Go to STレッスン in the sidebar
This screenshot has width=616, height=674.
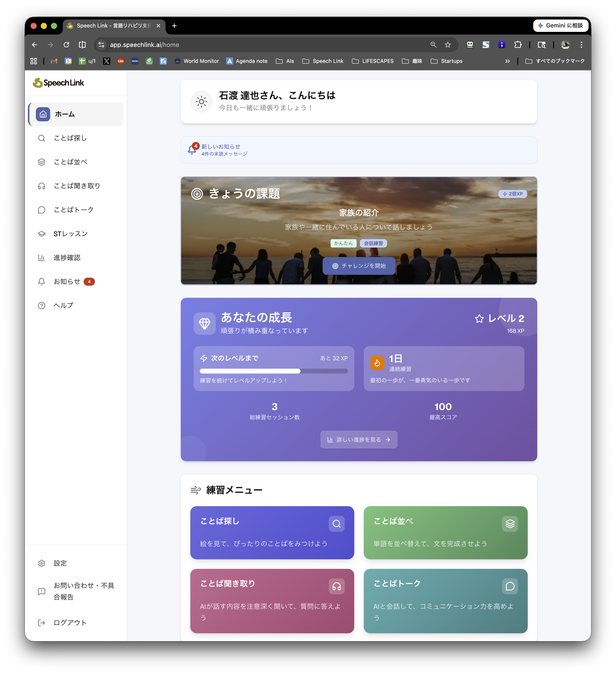[x=76, y=234]
